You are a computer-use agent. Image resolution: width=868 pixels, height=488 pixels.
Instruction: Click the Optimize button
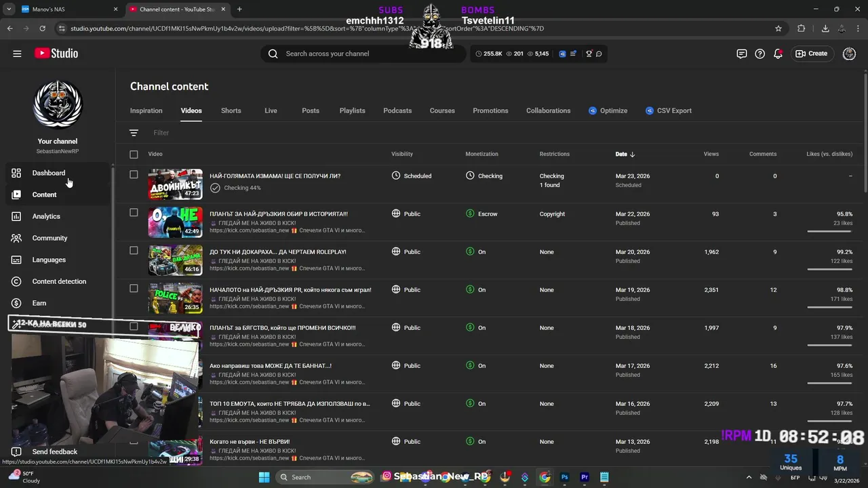608,110
